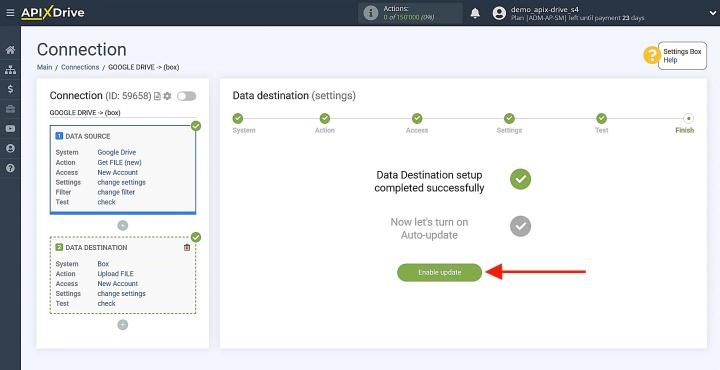This screenshot has width=720, height=370.
Task: Open the briefcase sidebar icon
Action: pyautogui.click(x=10, y=109)
